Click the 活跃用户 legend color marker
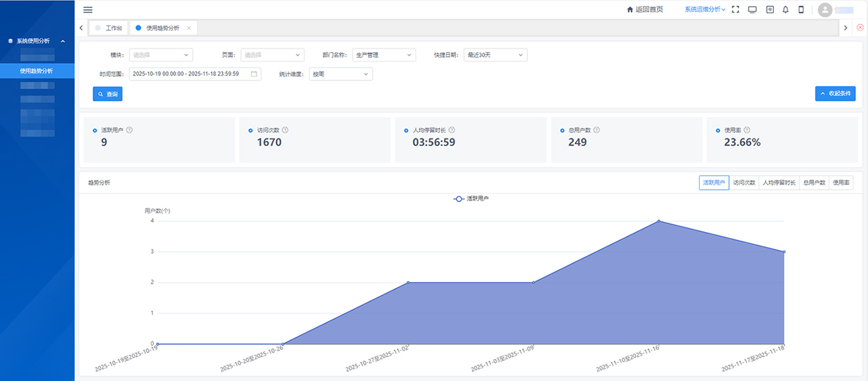Viewport: 868px width, 381px height. [x=459, y=199]
